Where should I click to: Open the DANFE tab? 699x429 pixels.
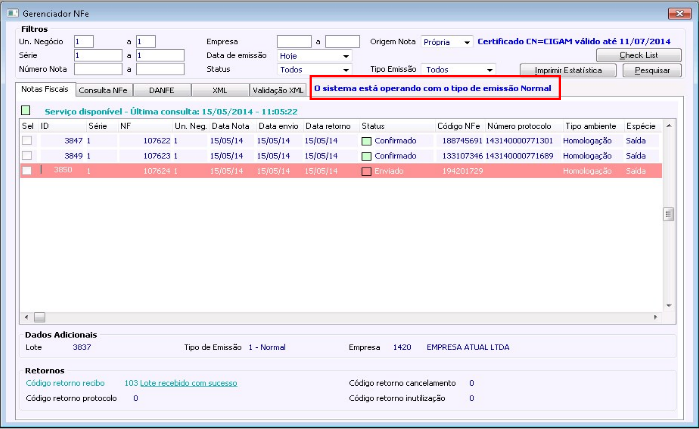[x=161, y=90]
